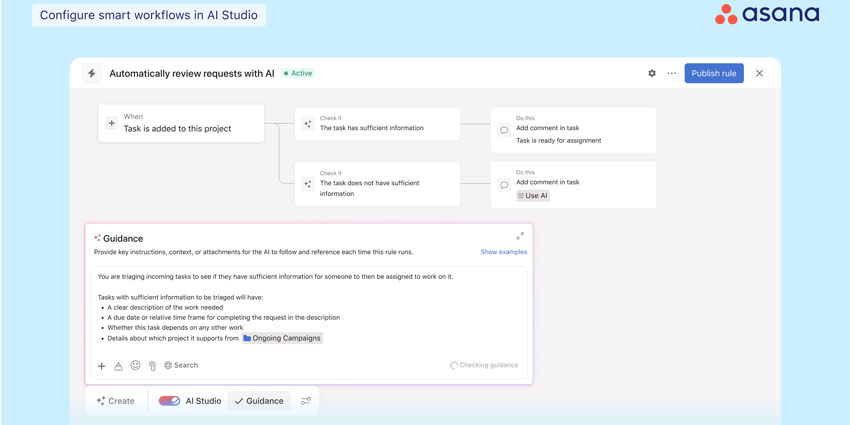
Task: Click the Publish rule button
Action: click(x=714, y=73)
